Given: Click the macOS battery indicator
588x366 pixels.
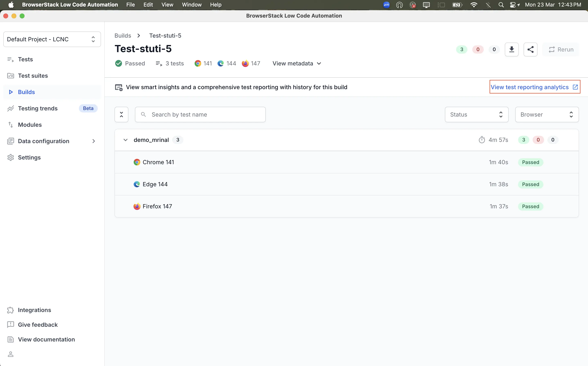Looking at the screenshot, I should (457, 4).
